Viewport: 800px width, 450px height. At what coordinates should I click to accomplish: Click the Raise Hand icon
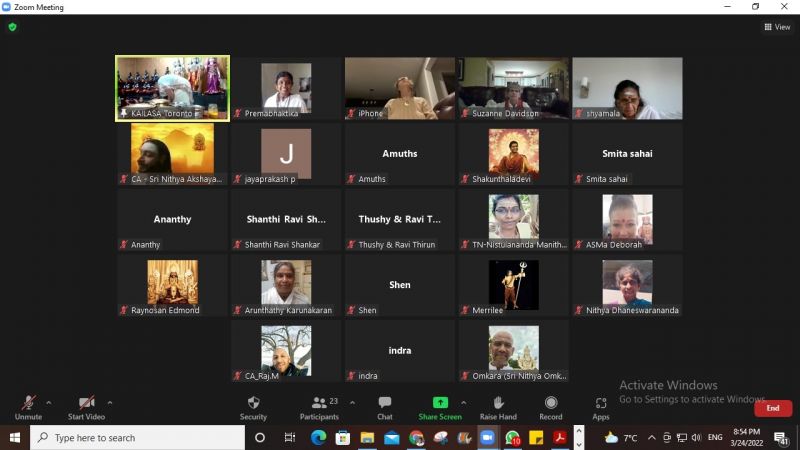point(498,406)
